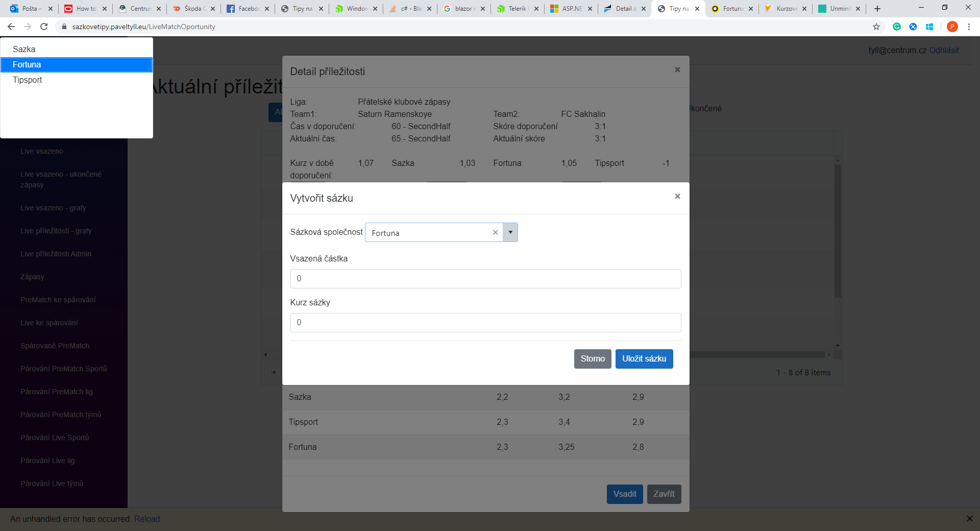This screenshot has height=531, width=980.
Task: Open Live vsazeno in the sidebar
Action: (x=42, y=151)
